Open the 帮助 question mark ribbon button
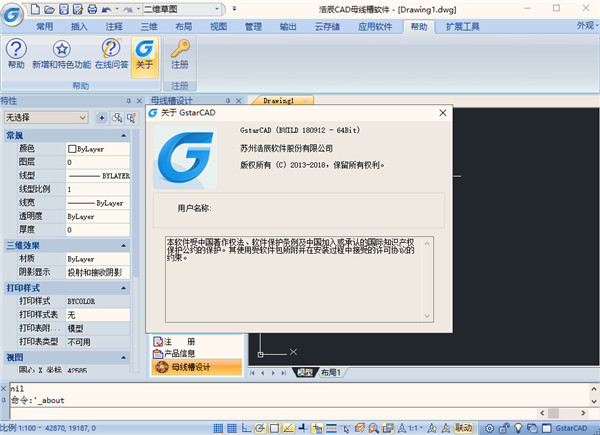600x435 pixels. 16,54
